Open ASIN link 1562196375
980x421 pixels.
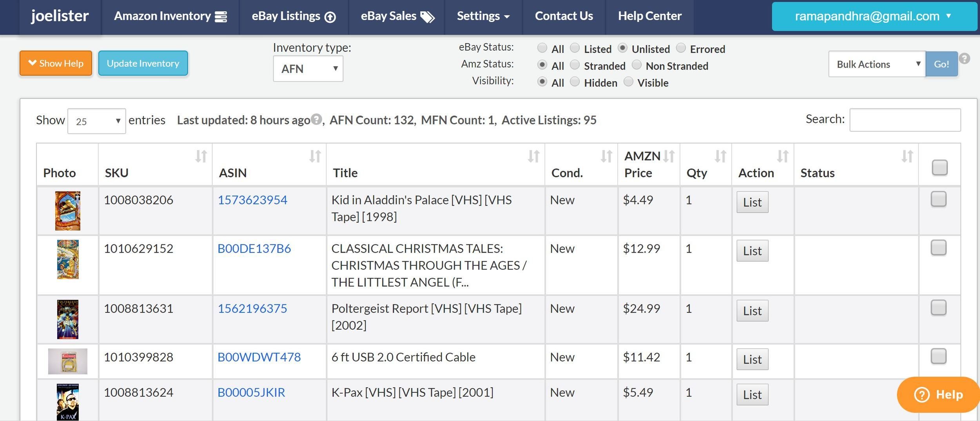[252, 309]
